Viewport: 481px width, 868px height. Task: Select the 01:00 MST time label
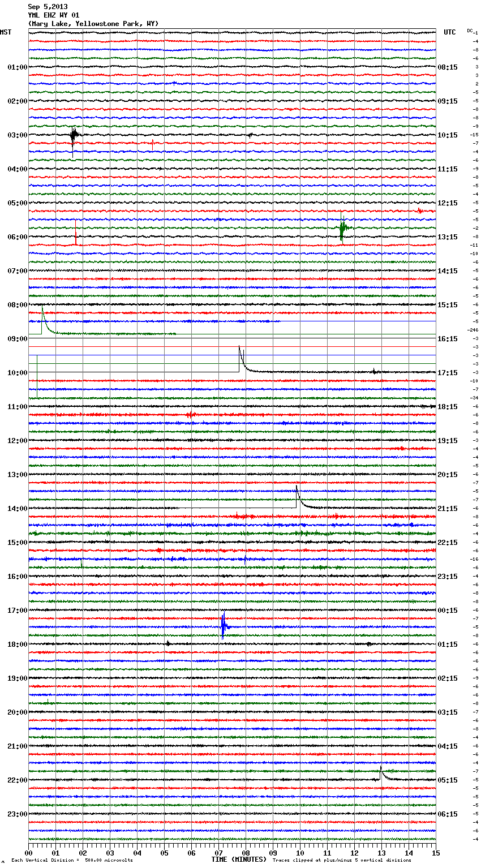point(18,67)
